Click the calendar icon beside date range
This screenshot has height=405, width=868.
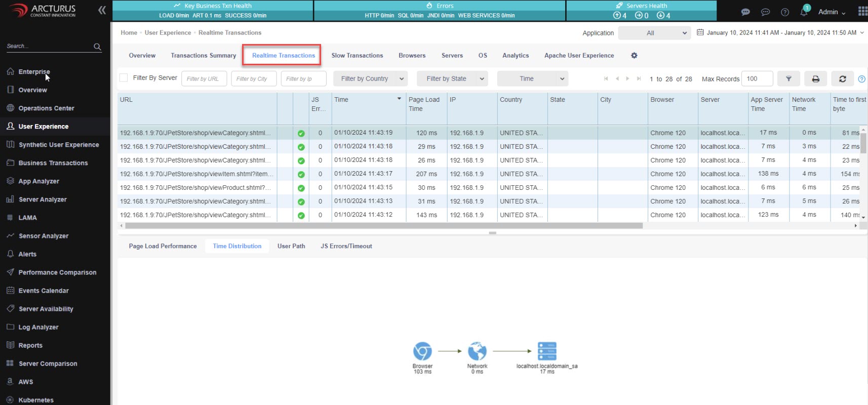coord(700,32)
